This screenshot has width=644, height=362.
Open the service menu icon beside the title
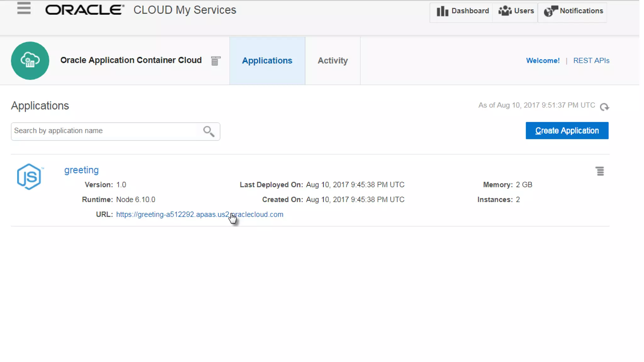tap(215, 61)
